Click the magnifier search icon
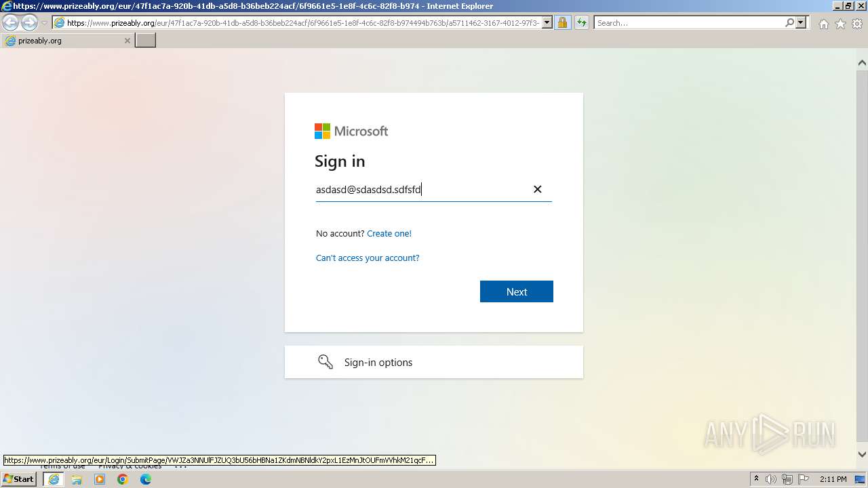Viewport: 868px width, 488px height. (789, 23)
